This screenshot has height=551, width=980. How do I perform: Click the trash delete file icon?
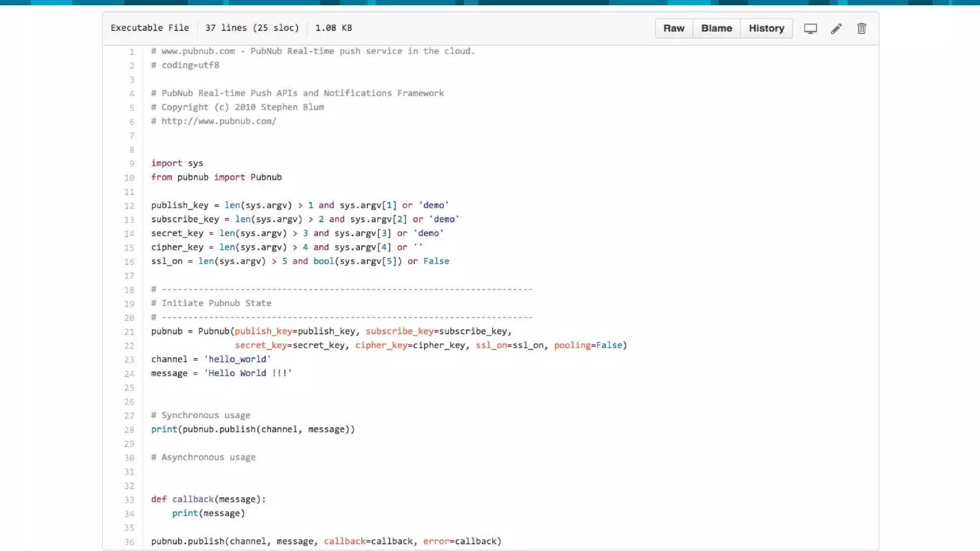tap(861, 29)
